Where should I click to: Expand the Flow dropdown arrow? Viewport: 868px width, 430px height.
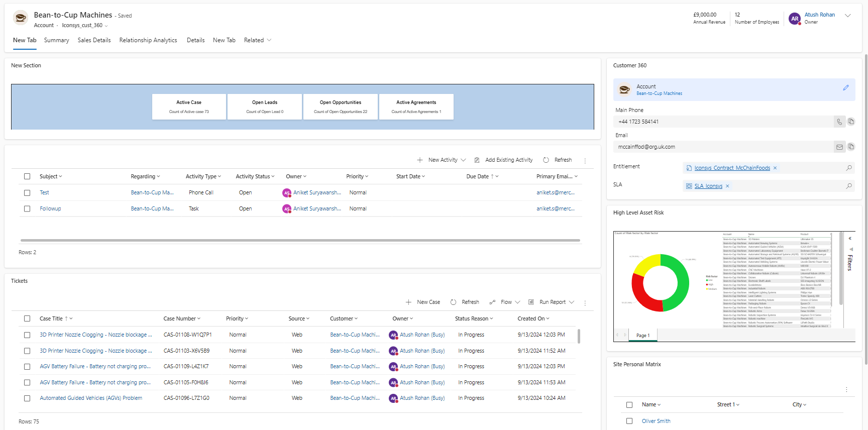click(517, 302)
